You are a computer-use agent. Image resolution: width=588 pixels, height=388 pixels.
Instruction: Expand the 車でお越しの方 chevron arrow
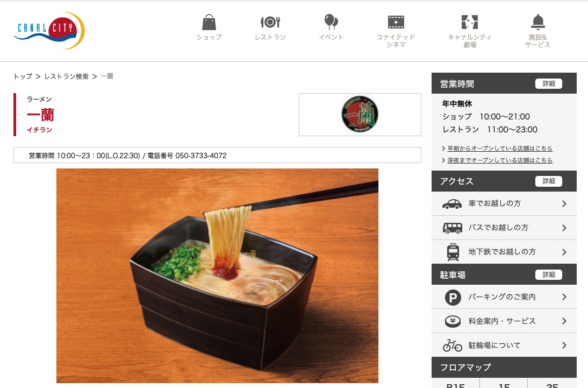click(564, 203)
